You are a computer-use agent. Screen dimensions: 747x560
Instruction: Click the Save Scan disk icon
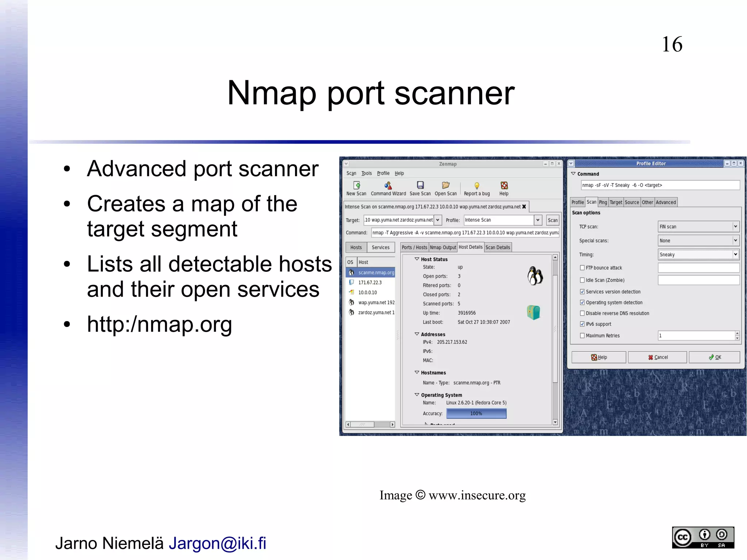(420, 185)
